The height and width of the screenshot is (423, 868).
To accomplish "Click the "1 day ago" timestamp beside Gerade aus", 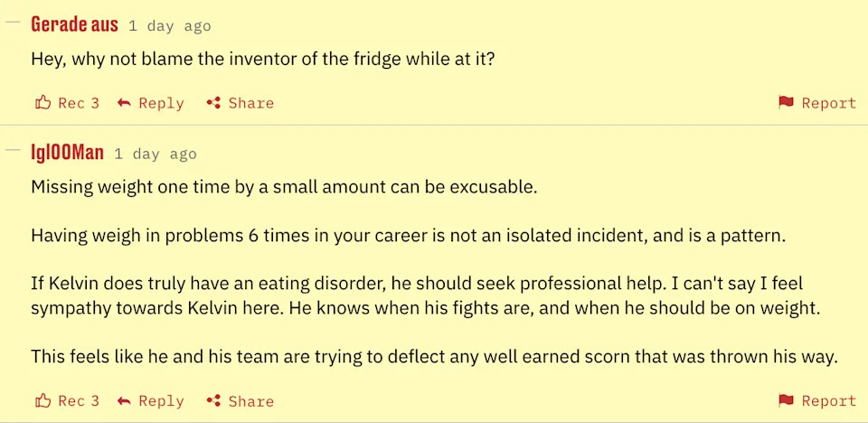I will coord(169,26).
